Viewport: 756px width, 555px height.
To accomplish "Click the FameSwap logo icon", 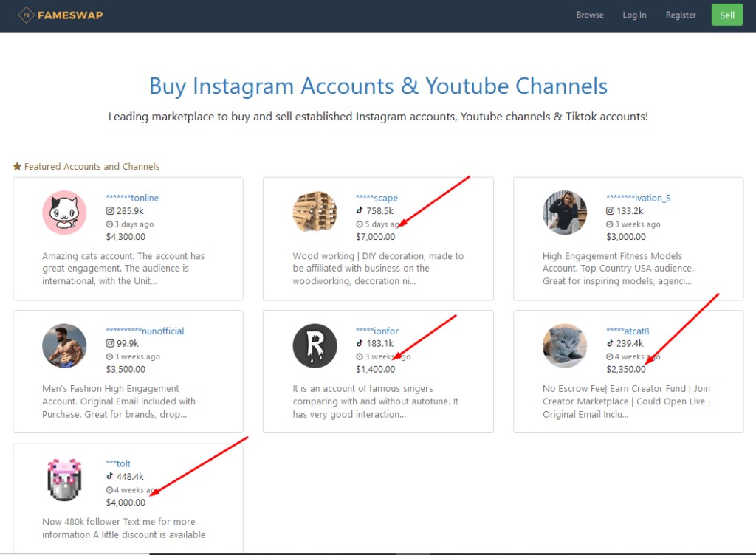I will tap(26, 15).
